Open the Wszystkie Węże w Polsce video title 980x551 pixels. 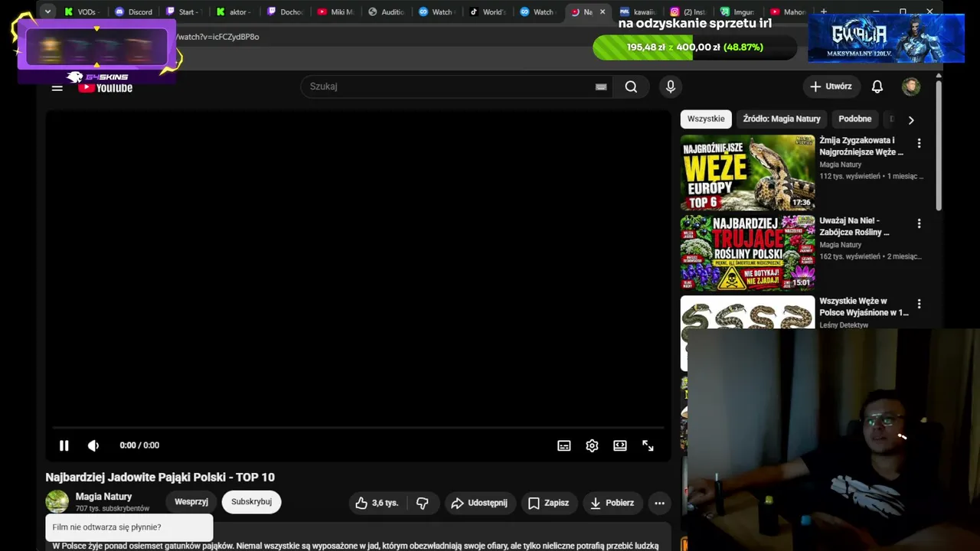(864, 307)
